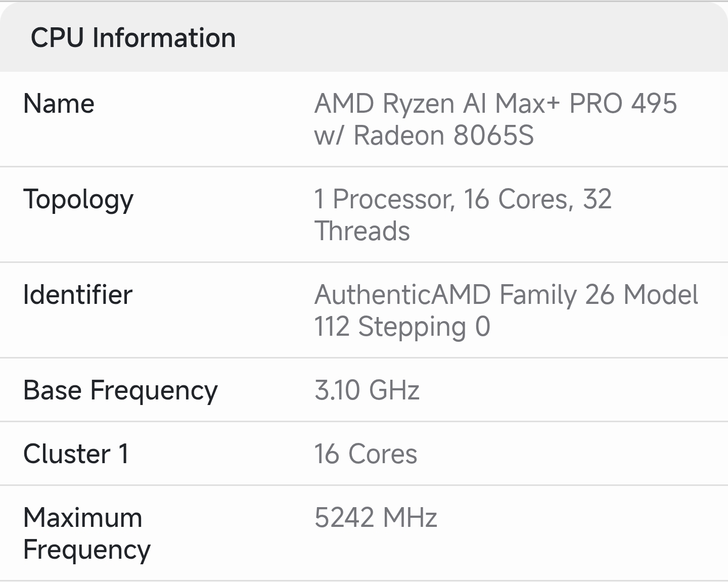
Task: Select the Topology row label
Action: point(78,200)
